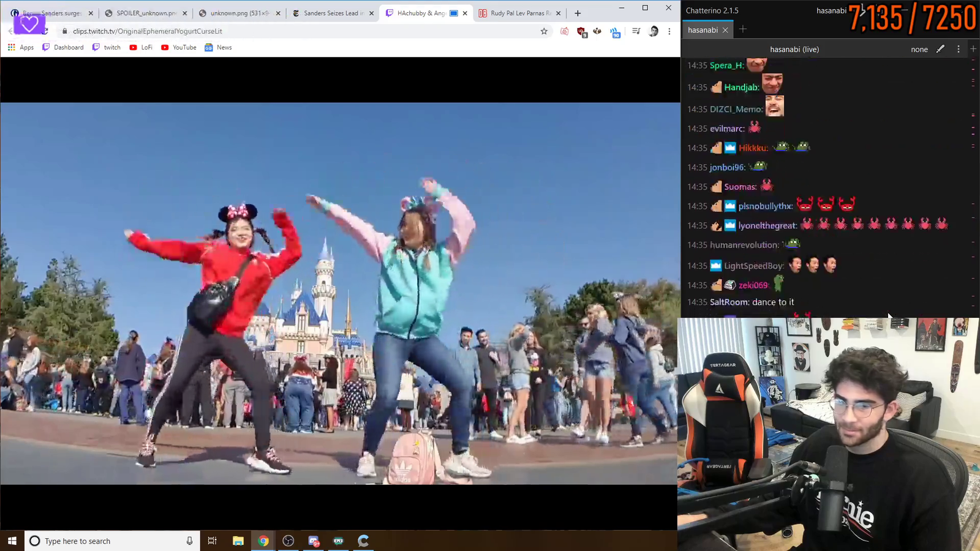Open Task View on the taskbar
Image resolution: width=980 pixels, height=551 pixels.
[213, 541]
